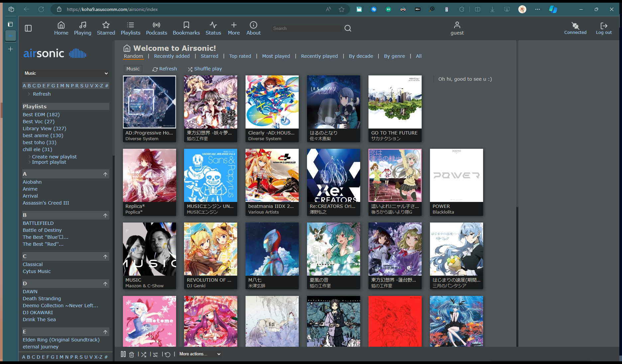Open the Podcasts section
Viewport: 622px width, 364px height.
click(156, 28)
